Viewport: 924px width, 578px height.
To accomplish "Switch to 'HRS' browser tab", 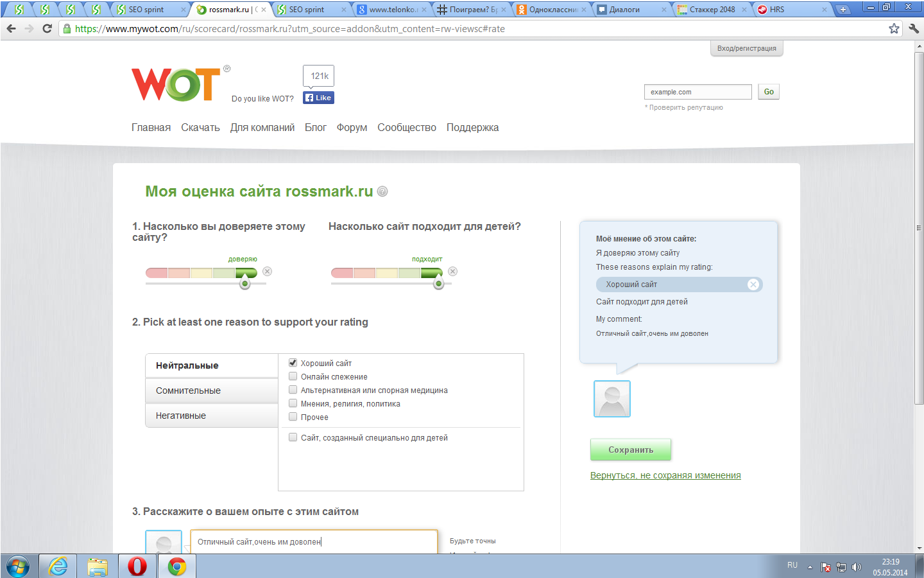I will [791, 10].
